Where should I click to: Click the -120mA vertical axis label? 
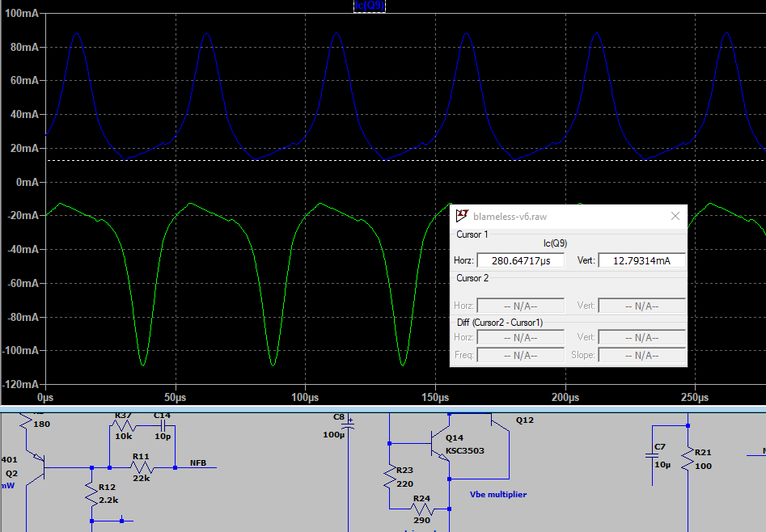point(20,384)
